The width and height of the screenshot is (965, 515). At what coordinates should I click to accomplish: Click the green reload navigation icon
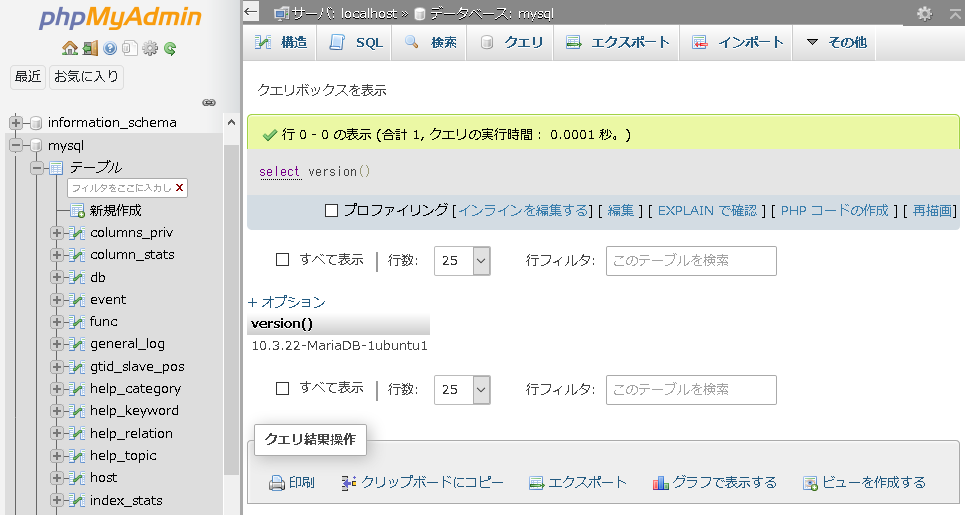pyautogui.click(x=170, y=49)
